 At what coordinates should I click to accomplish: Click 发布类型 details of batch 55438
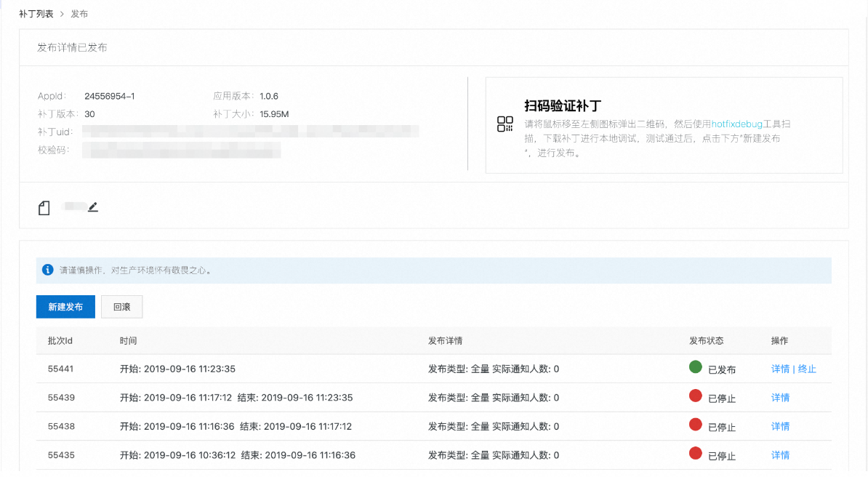pyautogui.click(x=493, y=427)
